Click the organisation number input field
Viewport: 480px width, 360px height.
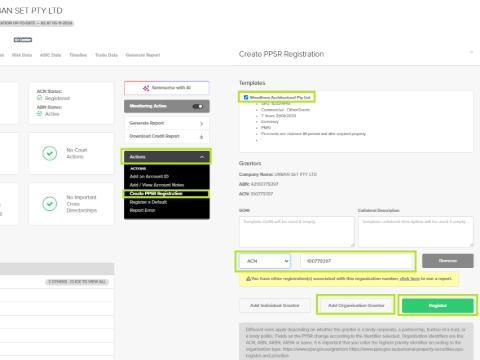pos(357,261)
